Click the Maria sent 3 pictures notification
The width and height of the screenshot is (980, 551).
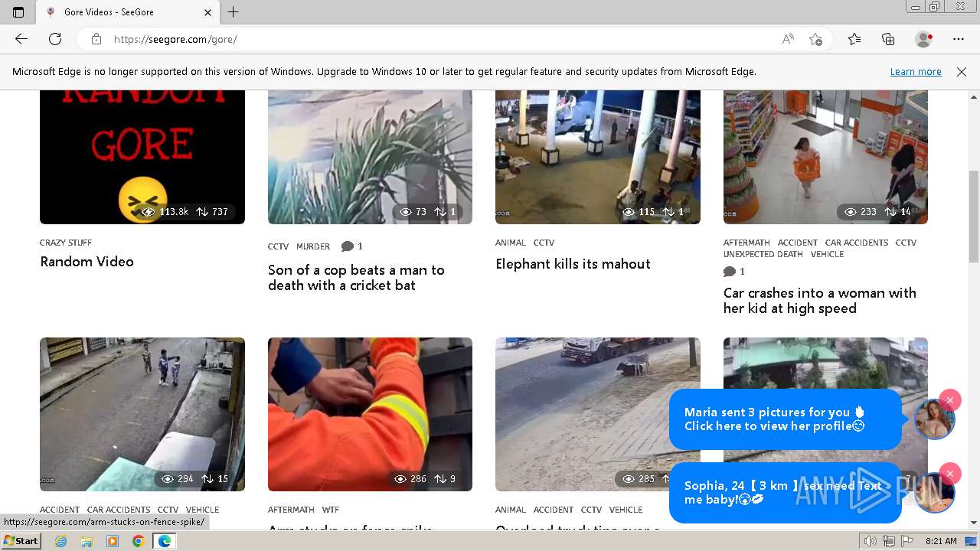point(785,419)
